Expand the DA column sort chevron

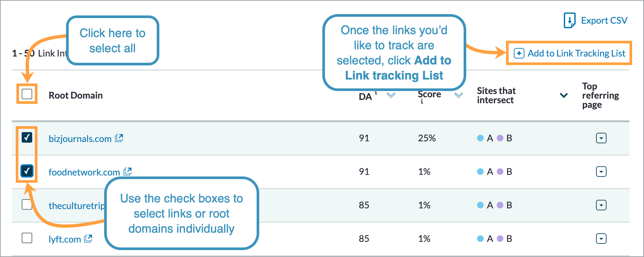click(x=391, y=96)
